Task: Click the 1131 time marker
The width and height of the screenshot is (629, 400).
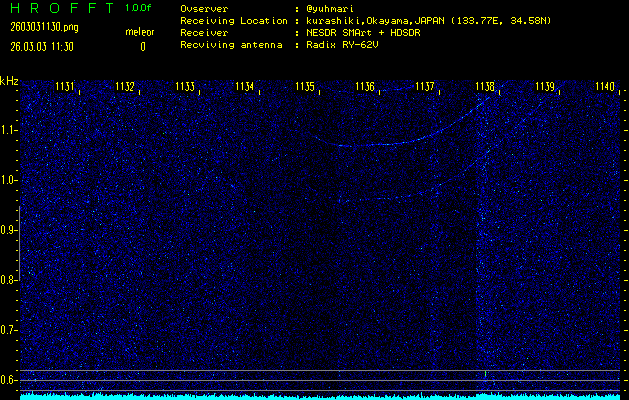Action: [x=65, y=87]
